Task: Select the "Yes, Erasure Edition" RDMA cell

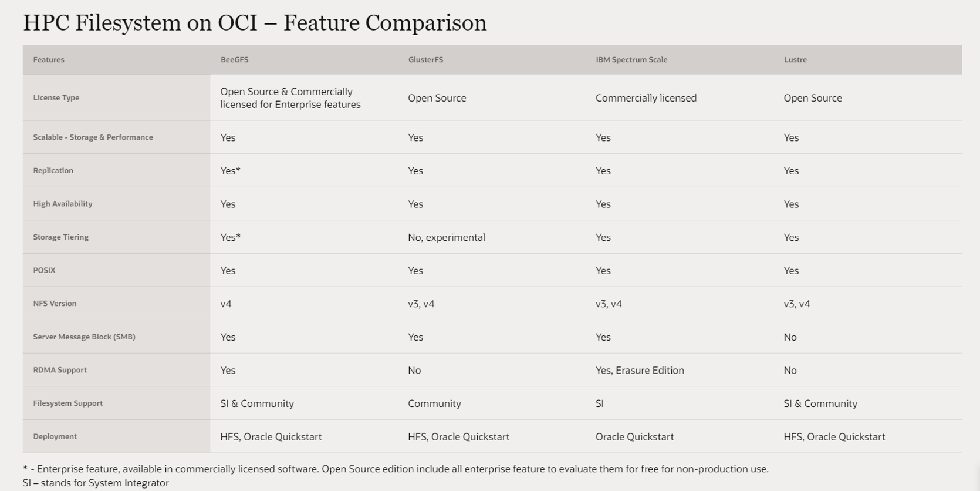Action: click(x=640, y=371)
